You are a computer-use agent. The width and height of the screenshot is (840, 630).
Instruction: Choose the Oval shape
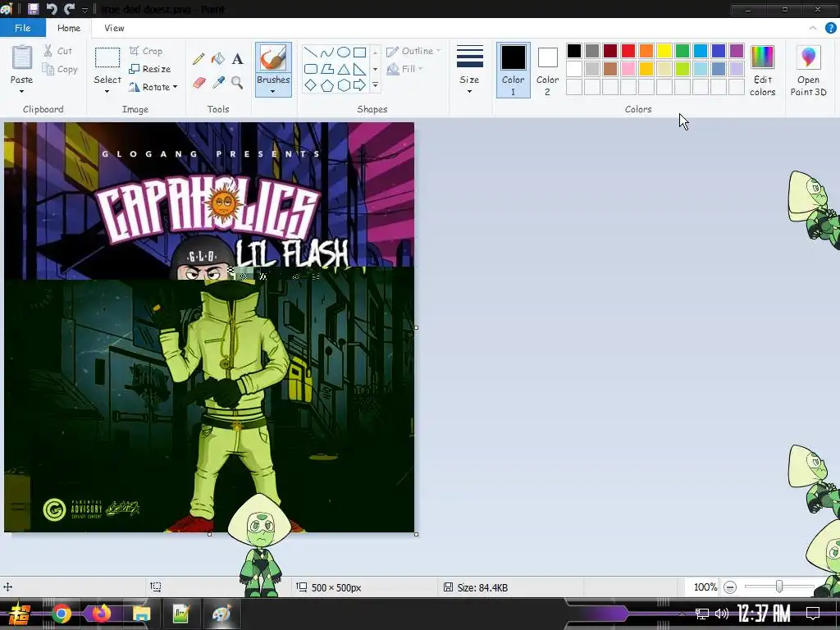click(x=344, y=52)
